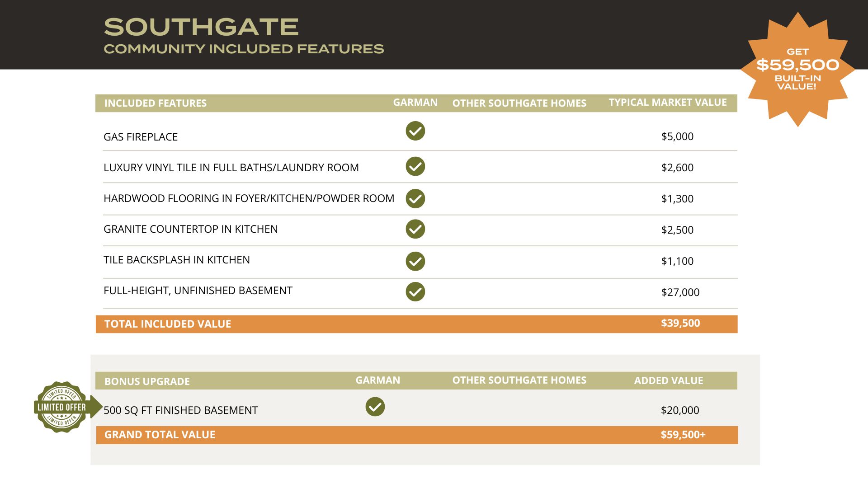Screen dimensions: 868x488
Task: Click the Gas Fireplace checkmark icon
Action: [415, 131]
